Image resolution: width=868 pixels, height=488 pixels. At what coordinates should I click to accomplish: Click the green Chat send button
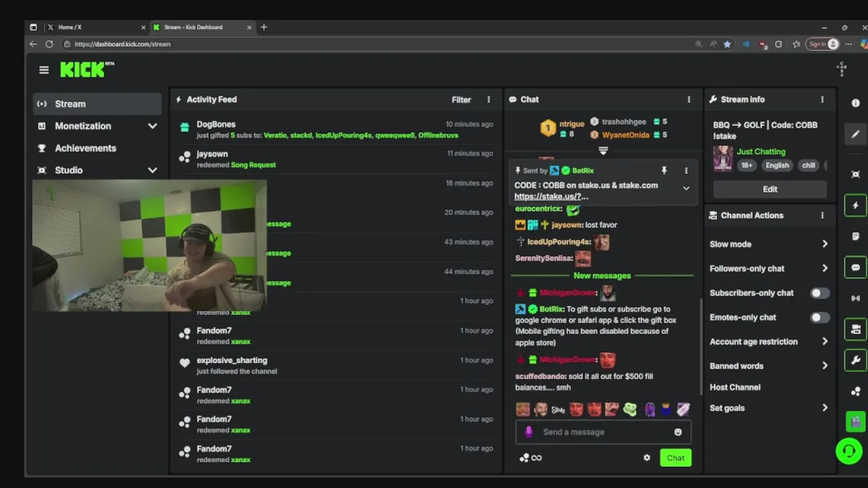point(675,457)
